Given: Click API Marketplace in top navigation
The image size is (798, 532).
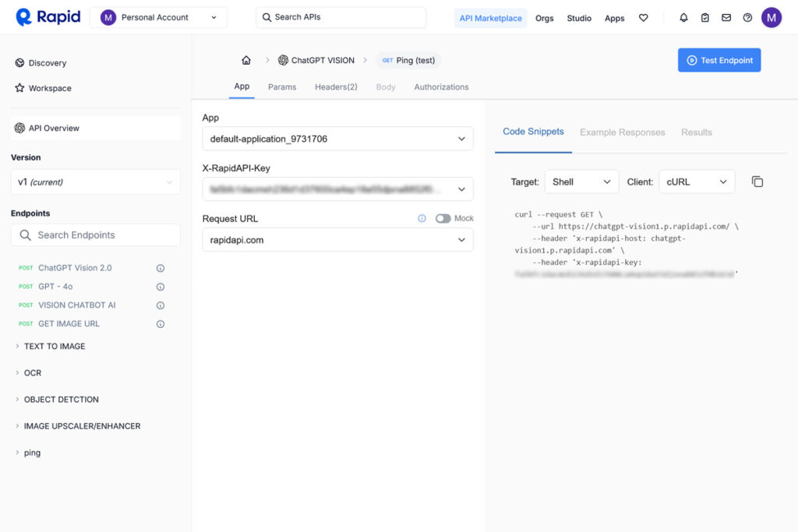Looking at the screenshot, I should 490,18.
